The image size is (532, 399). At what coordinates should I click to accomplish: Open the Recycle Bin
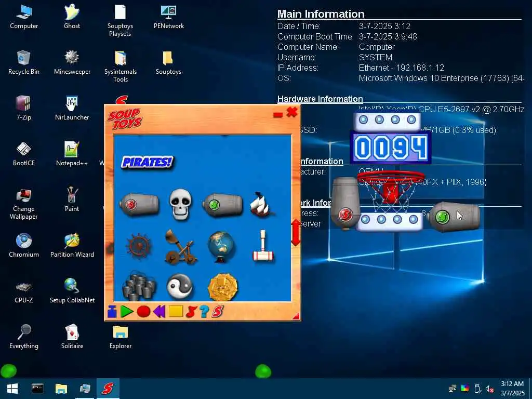24,63
